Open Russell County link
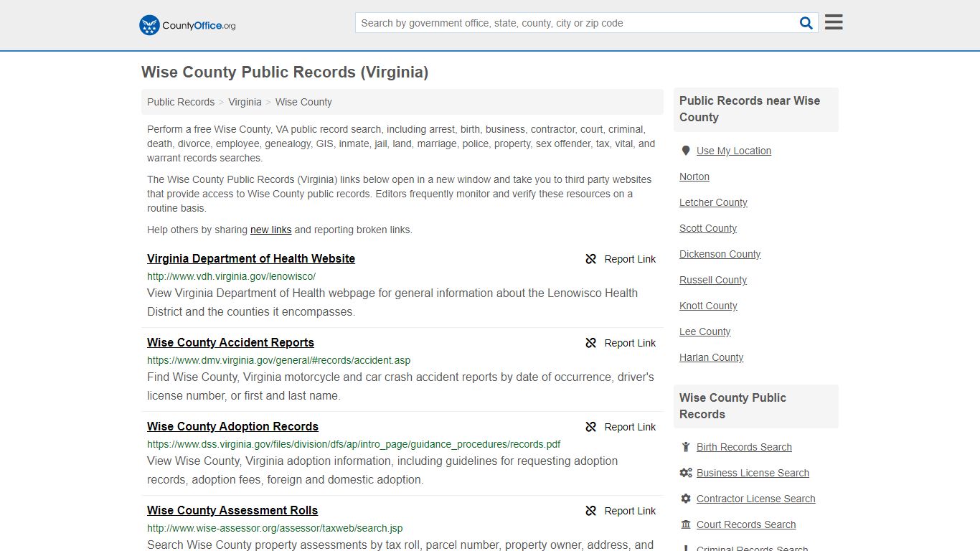 pyautogui.click(x=713, y=280)
